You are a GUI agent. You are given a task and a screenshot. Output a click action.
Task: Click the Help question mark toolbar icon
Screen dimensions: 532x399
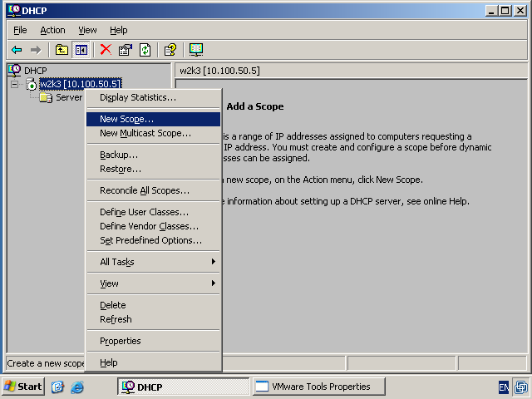click(170, 50)
